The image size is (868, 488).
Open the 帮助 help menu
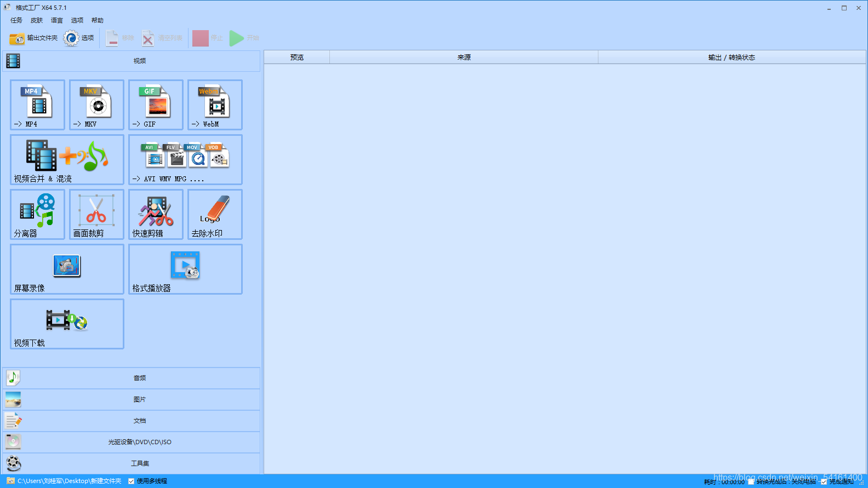pos(98,20)
